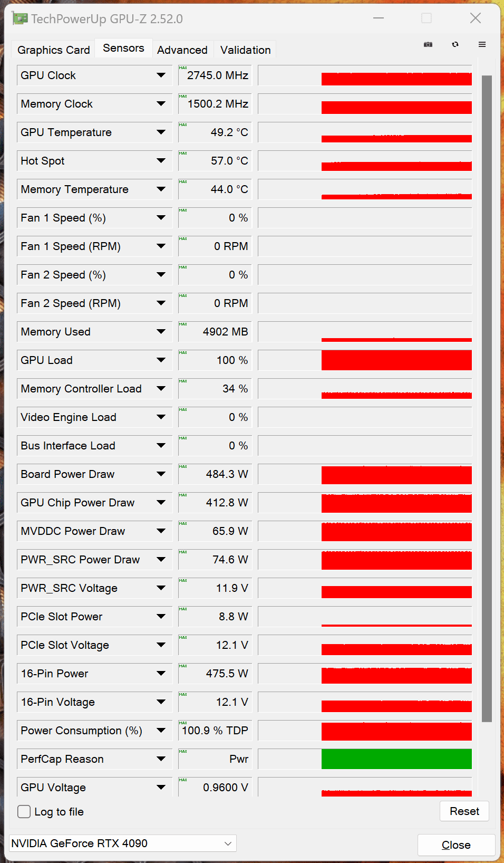Image resolution: width=504 pixels, height=863 pixels.
Task: Expand the Memory Used dropdown
Action: (161, 332)
